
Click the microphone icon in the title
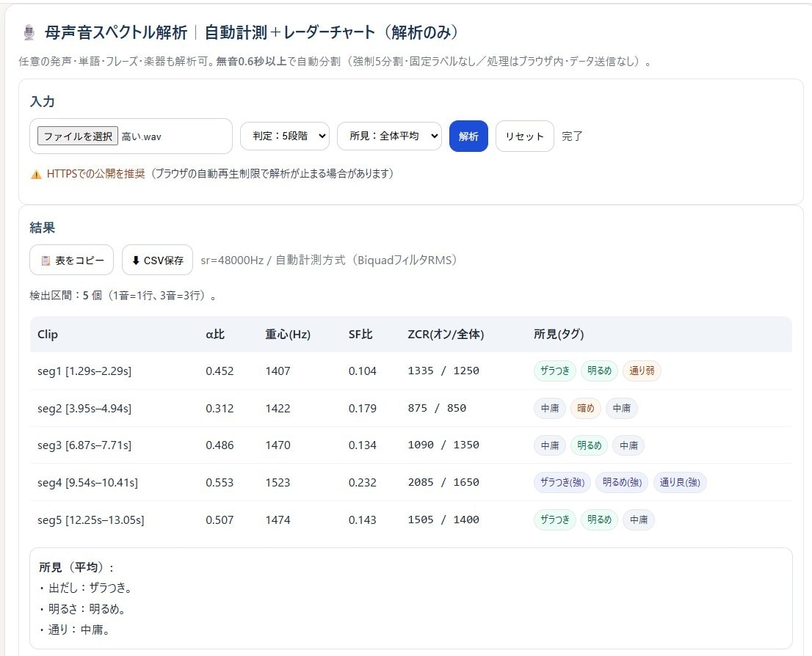coord(29,32)
